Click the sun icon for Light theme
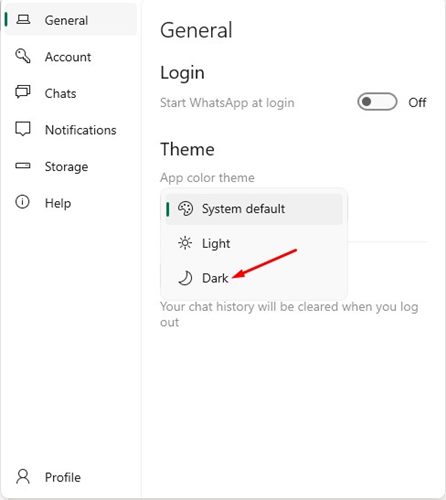The width and height of the screenshot is (446, 500). tap(185, 243)
